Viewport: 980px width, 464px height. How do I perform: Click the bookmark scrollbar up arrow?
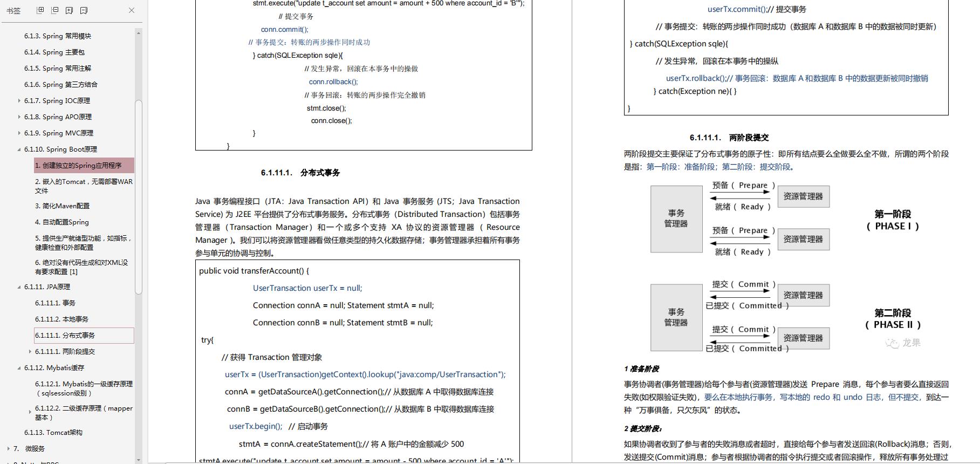pos(139,33)
